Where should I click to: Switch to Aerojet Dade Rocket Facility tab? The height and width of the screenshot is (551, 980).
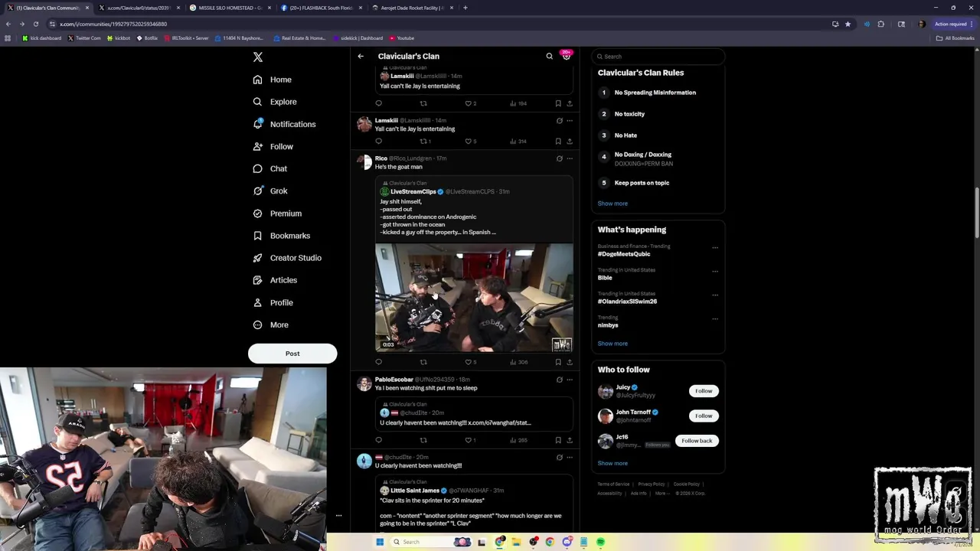411,8
